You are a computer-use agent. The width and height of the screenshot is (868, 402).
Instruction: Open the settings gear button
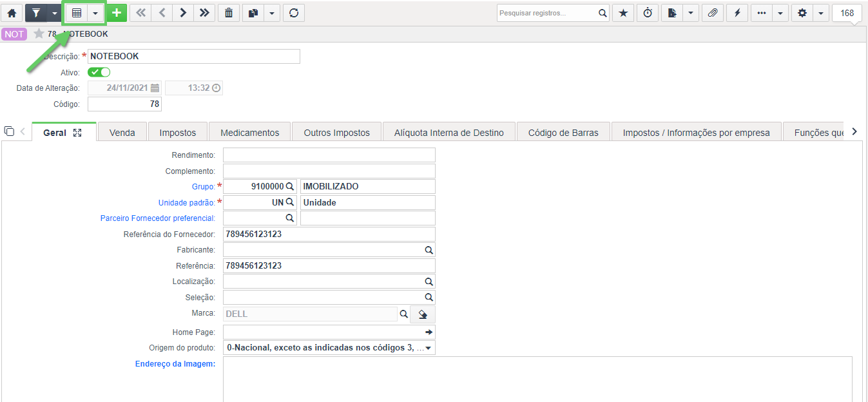click(802, 13)
